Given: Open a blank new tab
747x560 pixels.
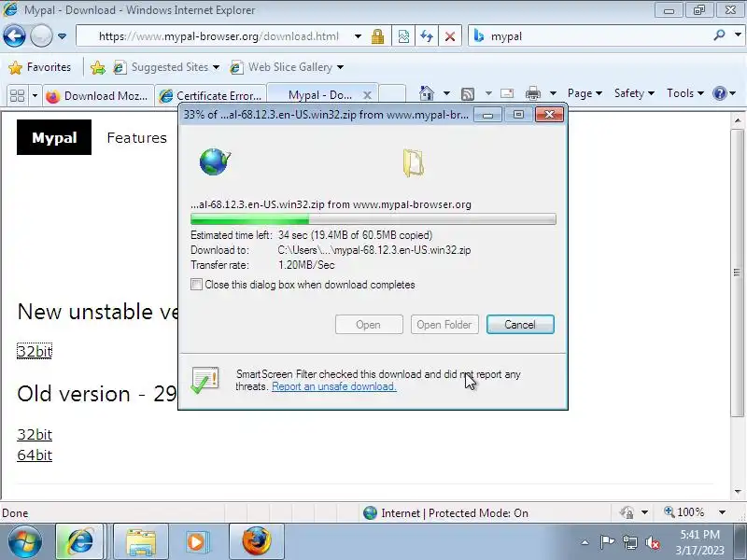Looking at the screenshot, I should pos(392,94).
